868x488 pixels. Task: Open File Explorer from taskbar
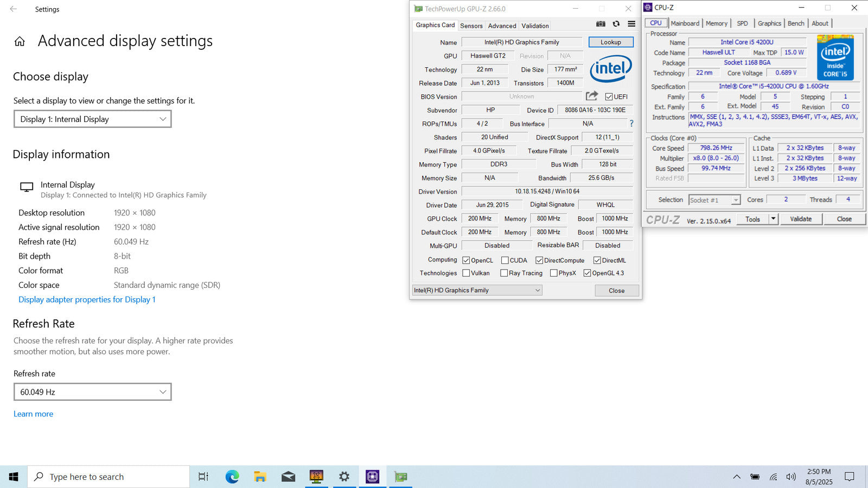click(x=260, y=477)
